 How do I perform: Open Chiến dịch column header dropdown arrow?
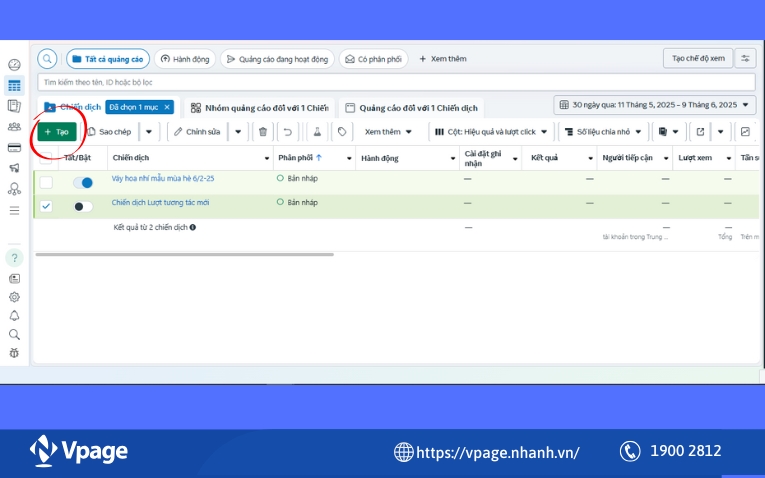tap(266, 158)
